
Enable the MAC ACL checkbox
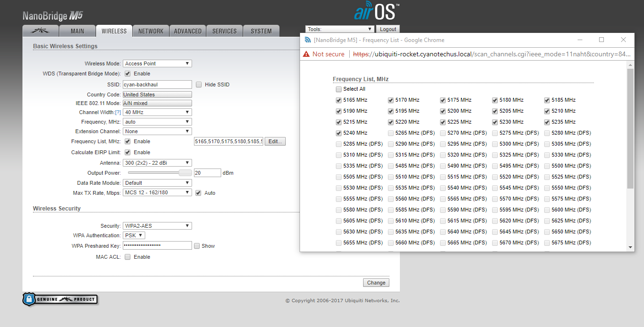[128, 257]
